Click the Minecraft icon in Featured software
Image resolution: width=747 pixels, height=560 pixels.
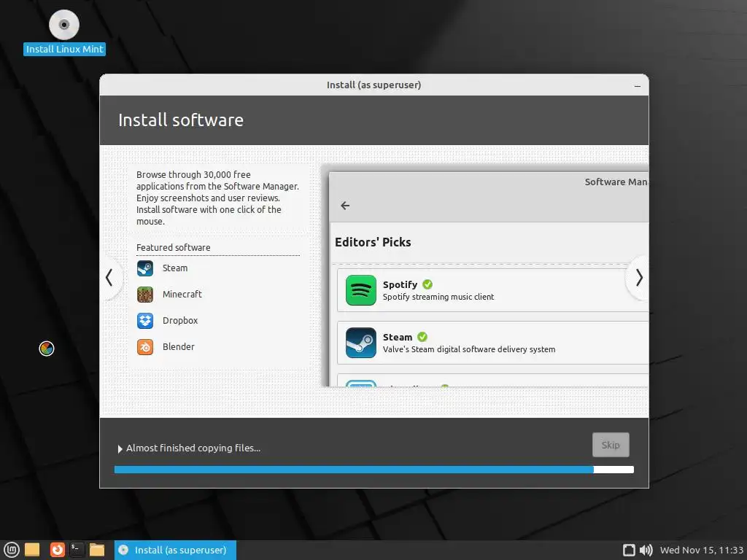coord(145,295)
